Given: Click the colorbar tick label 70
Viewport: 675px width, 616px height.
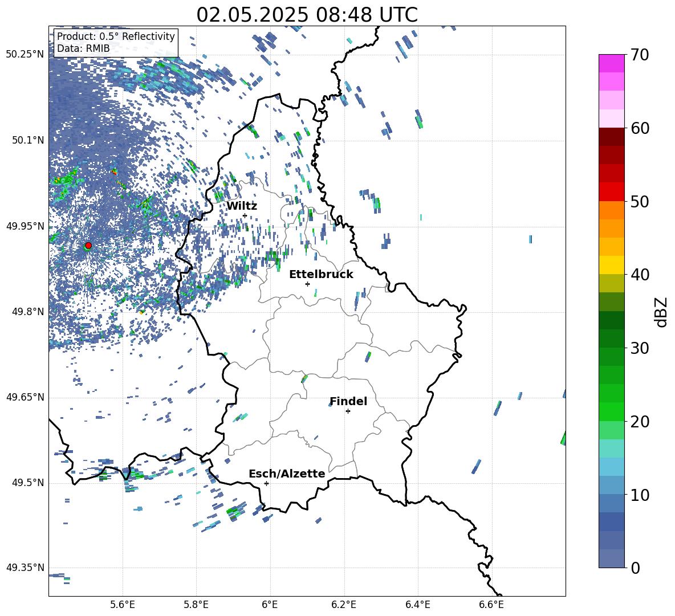Looking at the screenshot, I should (x=640, y=55).
